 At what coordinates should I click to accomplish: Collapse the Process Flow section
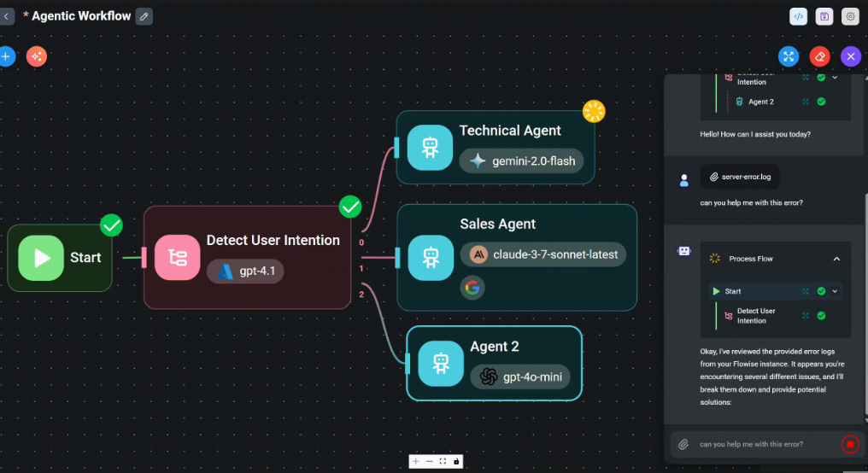836,259
